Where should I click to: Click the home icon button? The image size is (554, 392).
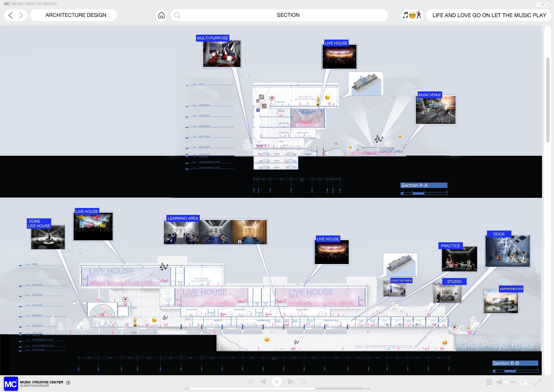(x=161, y=15)
